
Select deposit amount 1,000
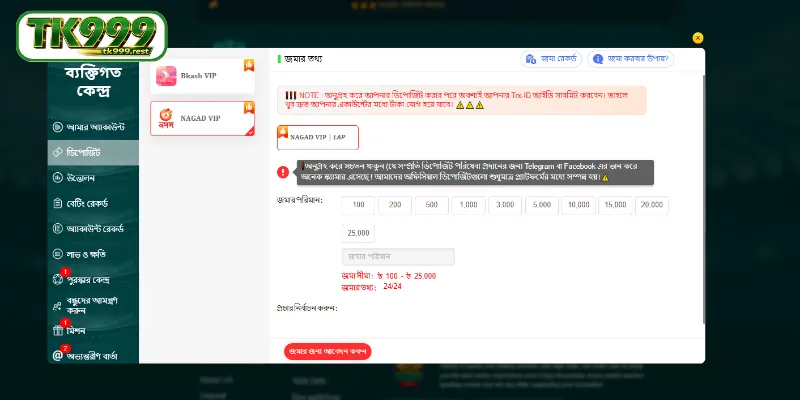coord(468,205)
